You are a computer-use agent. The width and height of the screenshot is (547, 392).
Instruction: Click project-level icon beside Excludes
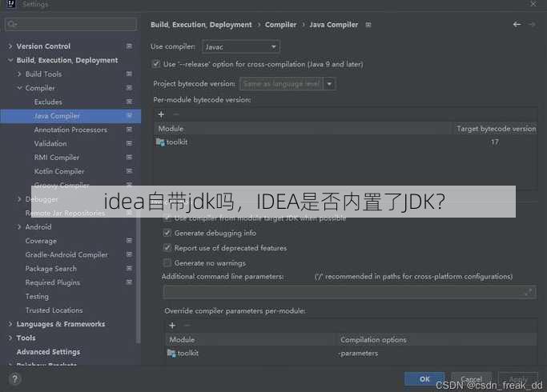(x=129, y=102)
